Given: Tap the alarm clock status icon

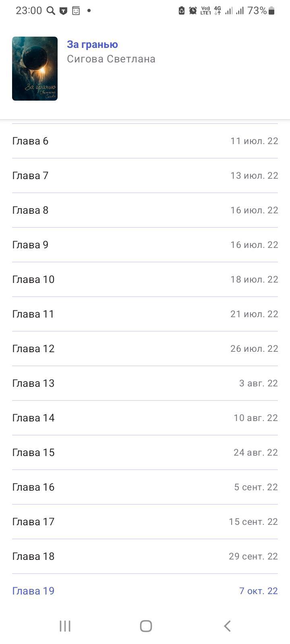Looking at the screenshot, I should point(193,11).
